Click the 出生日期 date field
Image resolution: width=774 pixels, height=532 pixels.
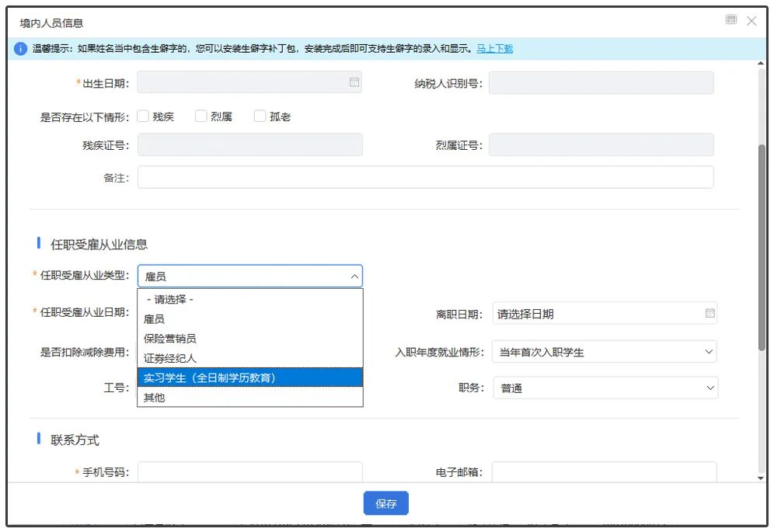[249, 82]
